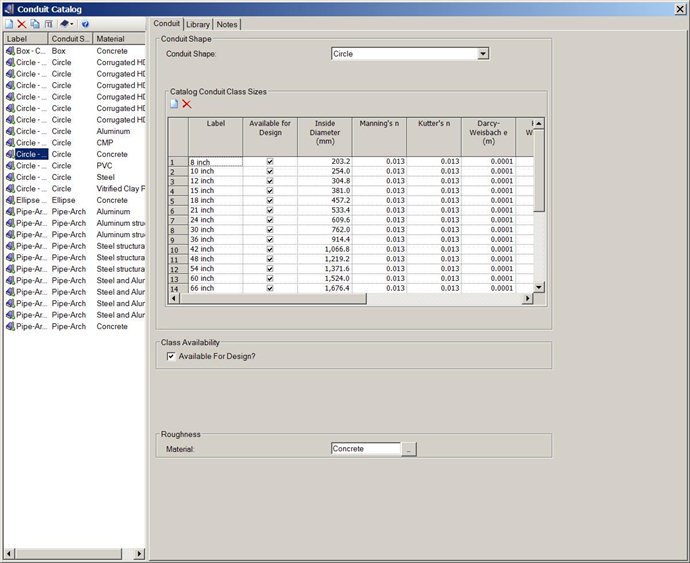Click the icon of the Ellipse Concrete row
This screenshot has height=563, width=690.
point(10,200)
